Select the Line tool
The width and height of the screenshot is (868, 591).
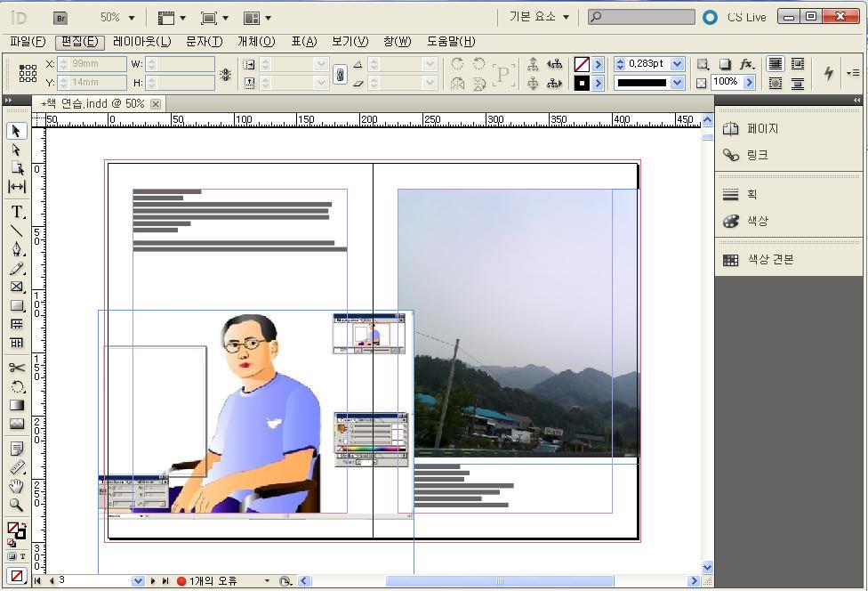click(x=17, y=231)
